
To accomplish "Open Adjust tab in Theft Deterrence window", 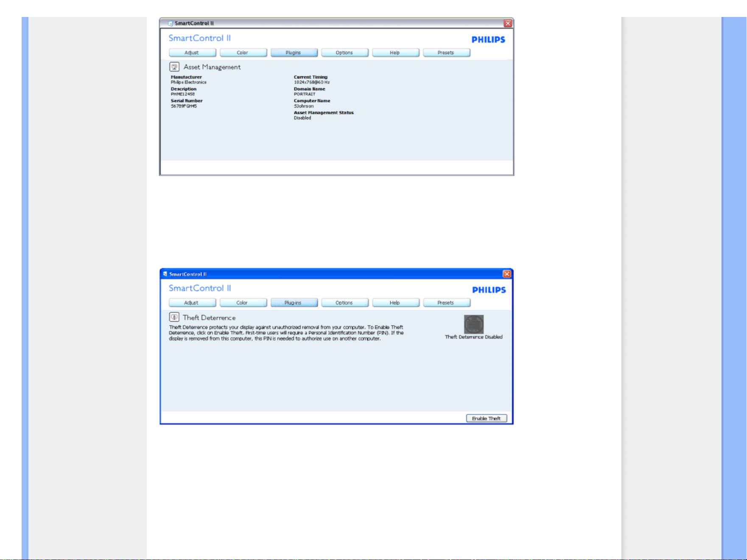I will coord(192,303).
